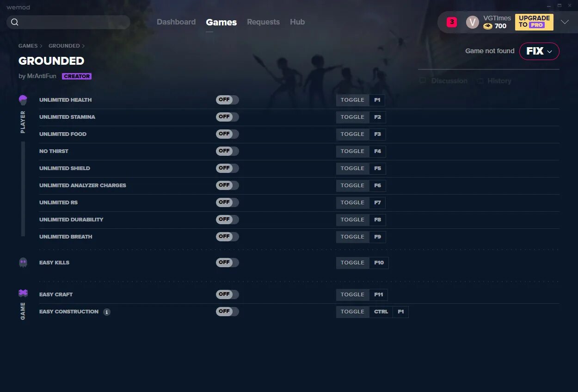Click the VGTimes avatar icon
Screen dimensions: 578x392
pos(473,22)
